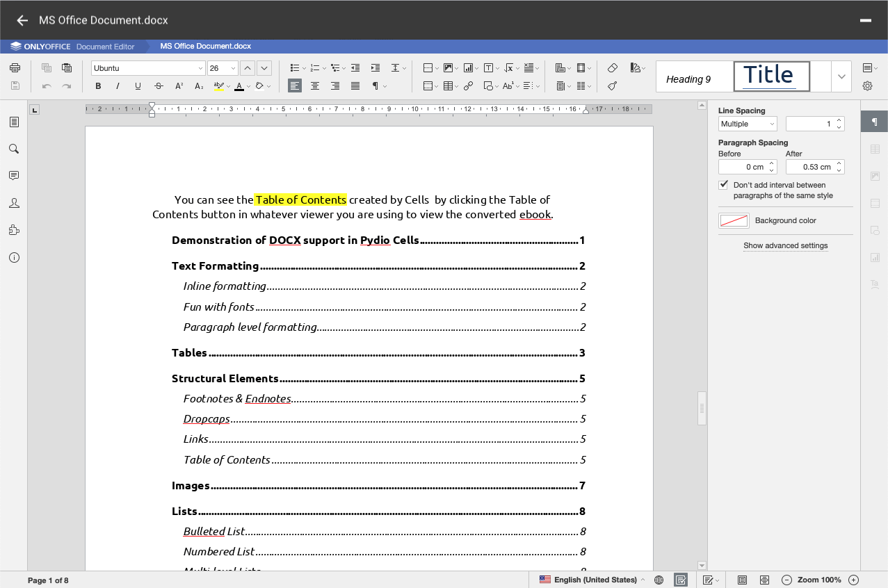Click the ruler tab selector button
The width and height of the screenshot is (888, 588).
[35, 109]
